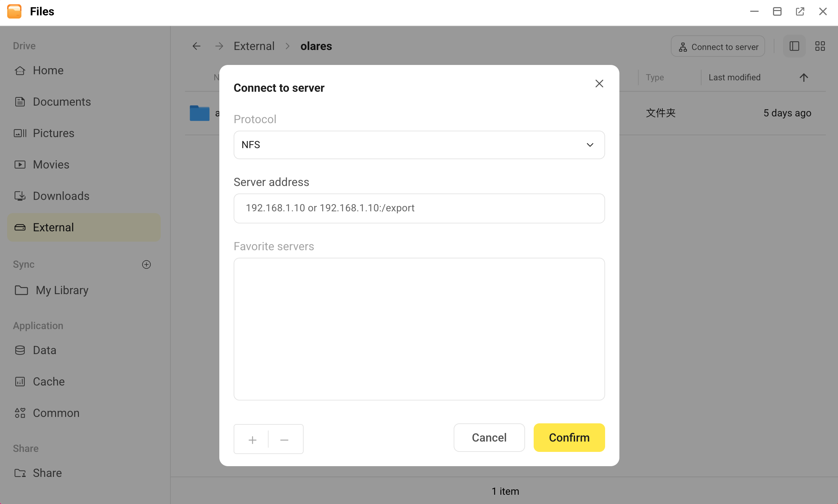Click the Pictures gallery icon
This screenshot has width=838, height=504.
point(20,133)
